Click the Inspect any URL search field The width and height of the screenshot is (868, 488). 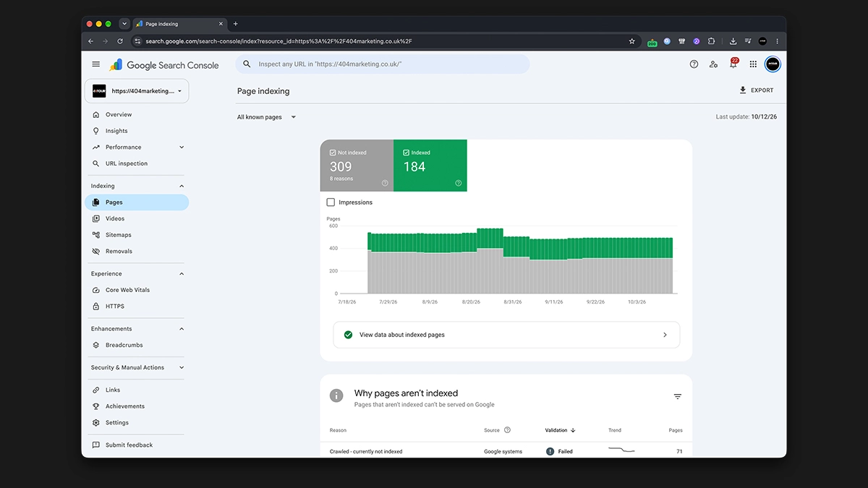point(383,64)
